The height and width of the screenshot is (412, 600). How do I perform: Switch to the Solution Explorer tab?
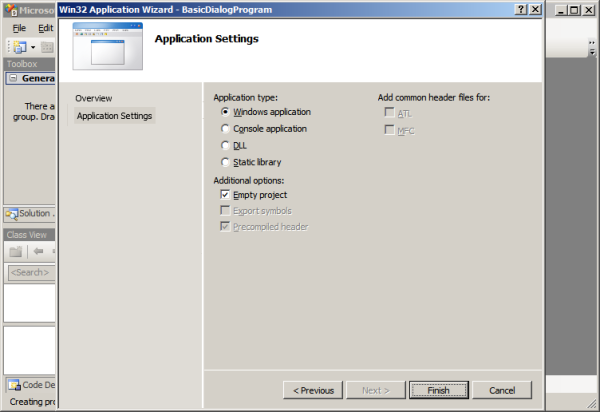[x=30, y=214]
